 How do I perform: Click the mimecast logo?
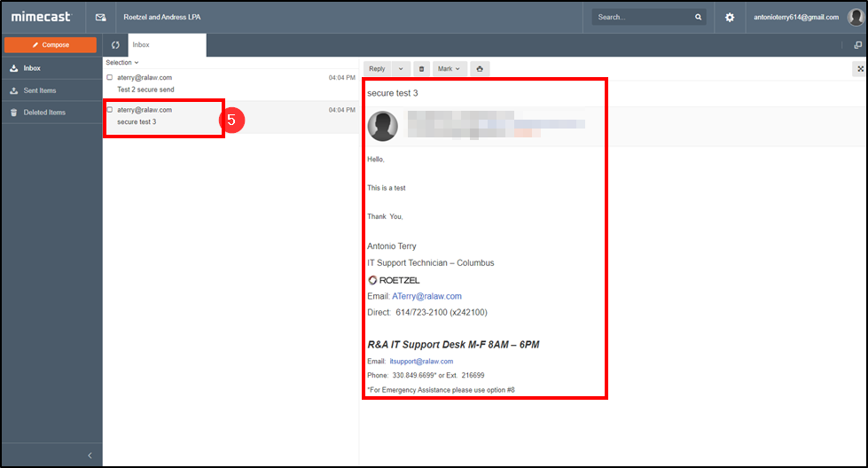pos(42,17)
